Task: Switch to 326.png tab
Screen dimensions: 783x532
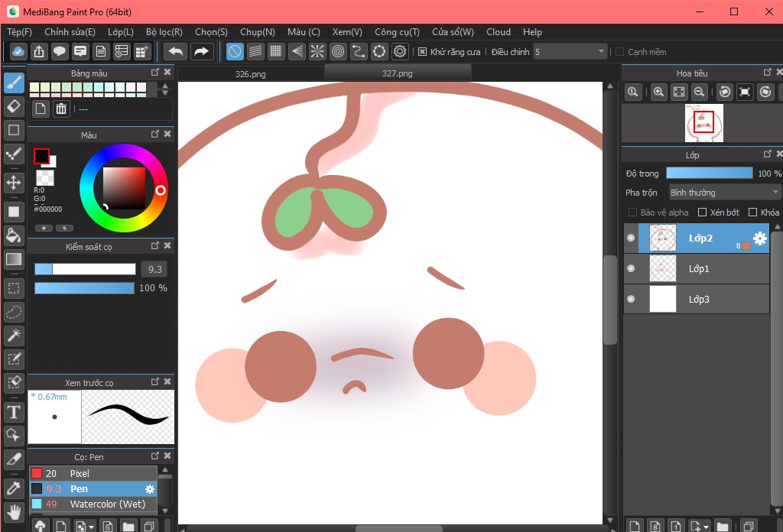Action: click(x=251, y=74)
